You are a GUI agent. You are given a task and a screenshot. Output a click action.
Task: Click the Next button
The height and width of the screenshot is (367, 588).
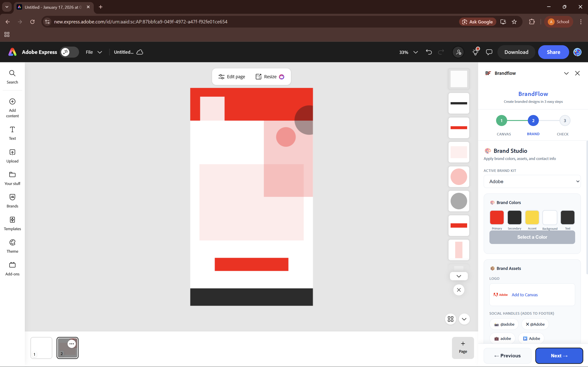[559, 356]
